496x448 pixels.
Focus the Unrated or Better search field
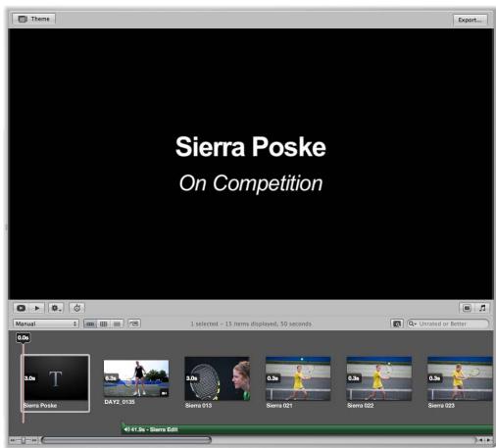448,324
